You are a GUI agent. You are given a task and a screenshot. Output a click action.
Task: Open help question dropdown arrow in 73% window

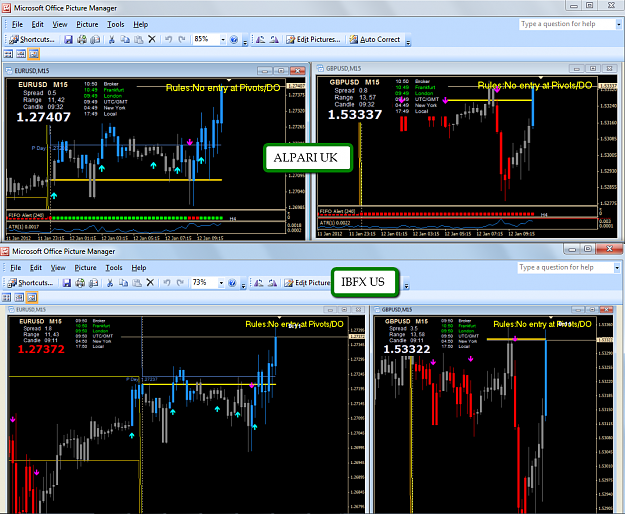point(617,268)
